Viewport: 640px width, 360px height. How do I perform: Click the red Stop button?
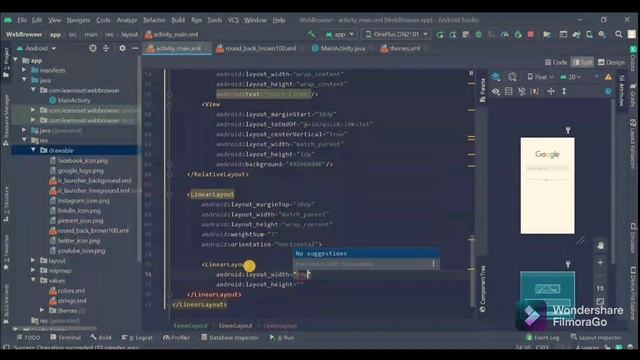[531, 35]
